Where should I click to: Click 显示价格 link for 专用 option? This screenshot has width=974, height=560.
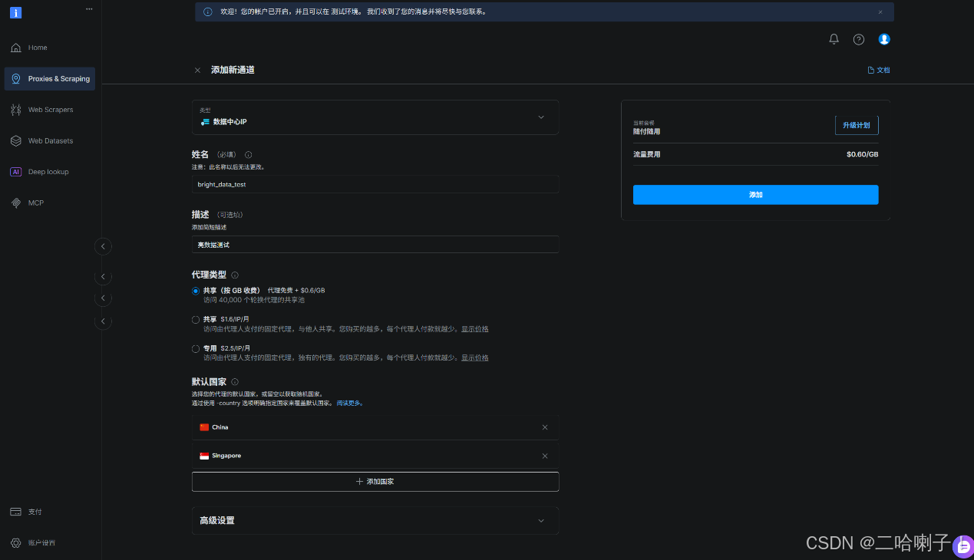point(475,358)
